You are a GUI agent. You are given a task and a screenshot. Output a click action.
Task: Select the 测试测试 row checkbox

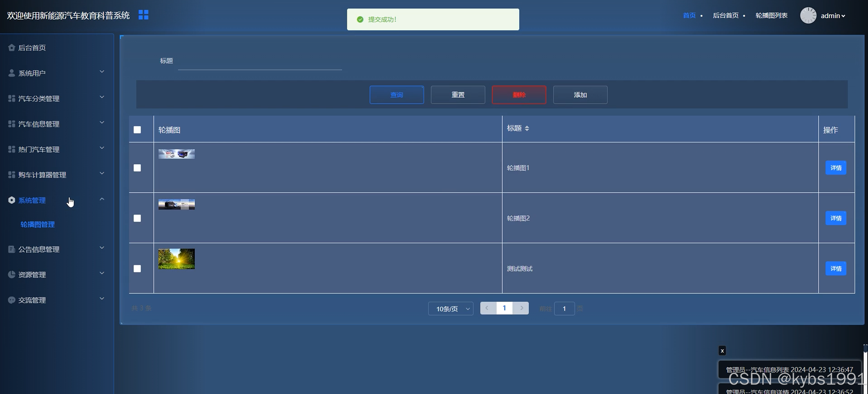(137, 268)
